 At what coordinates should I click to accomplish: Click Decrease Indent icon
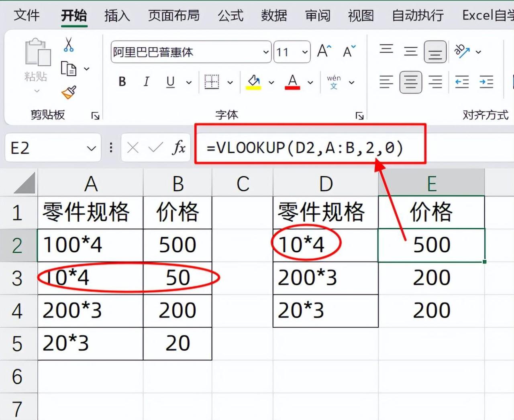pos(462,82)
